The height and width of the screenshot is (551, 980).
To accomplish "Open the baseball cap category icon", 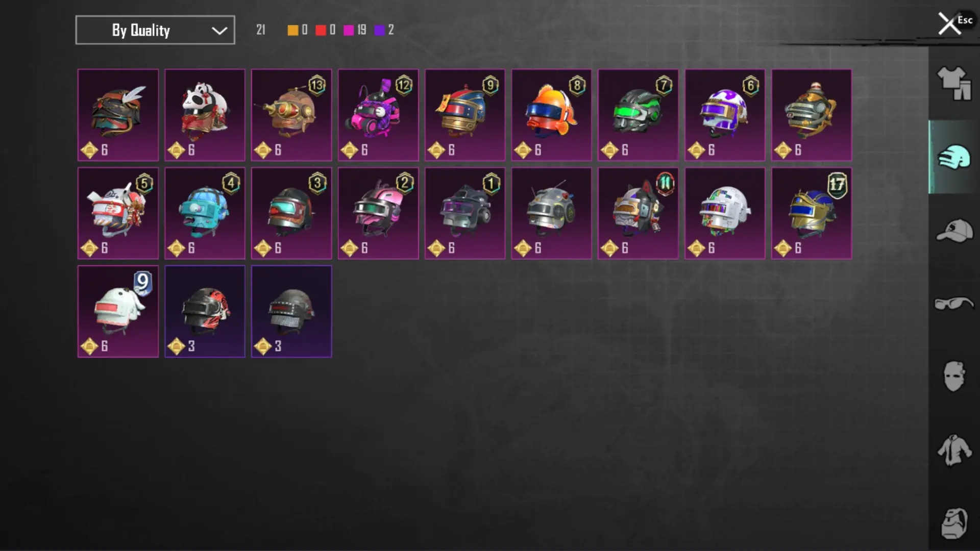I will [x=953, y=231].
